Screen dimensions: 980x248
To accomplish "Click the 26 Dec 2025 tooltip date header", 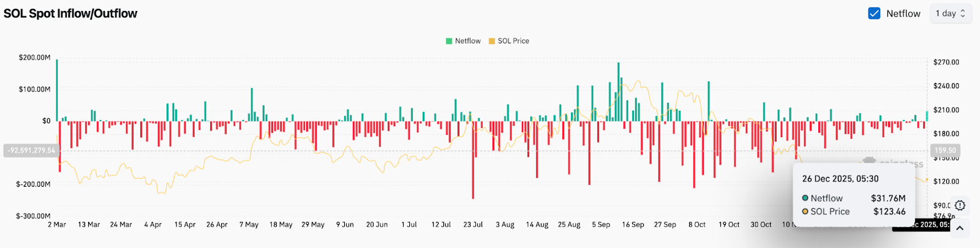I will [840, 179].
